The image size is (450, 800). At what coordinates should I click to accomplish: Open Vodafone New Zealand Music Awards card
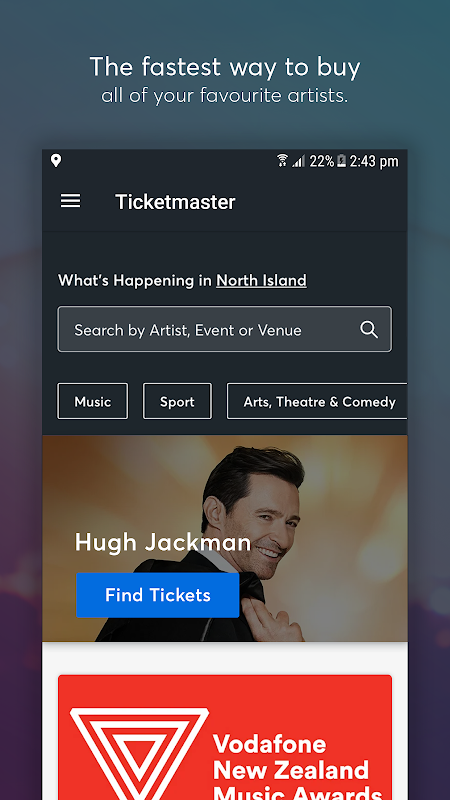(224, 737)
